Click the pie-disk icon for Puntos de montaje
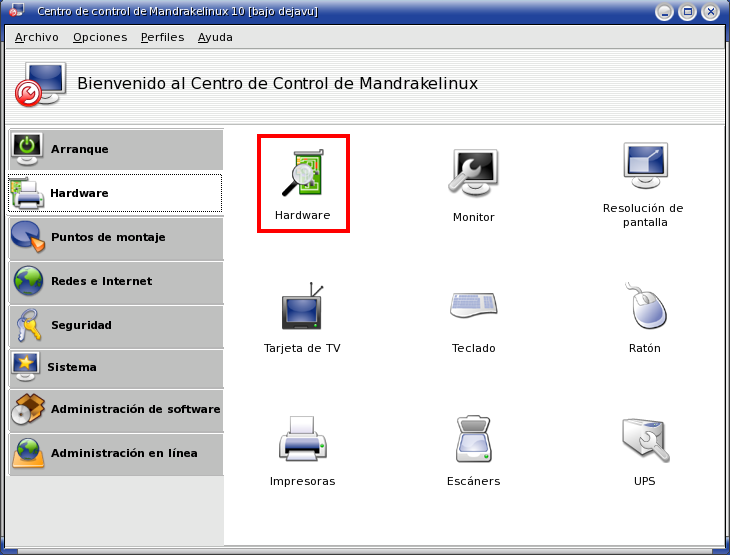The image size is (730, 555). (28, 237)
